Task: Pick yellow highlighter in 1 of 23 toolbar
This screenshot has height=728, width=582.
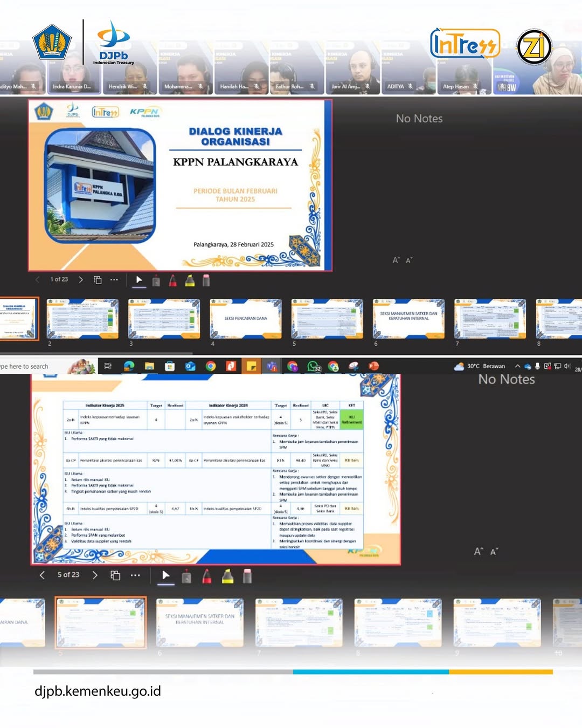Action: 190,280
